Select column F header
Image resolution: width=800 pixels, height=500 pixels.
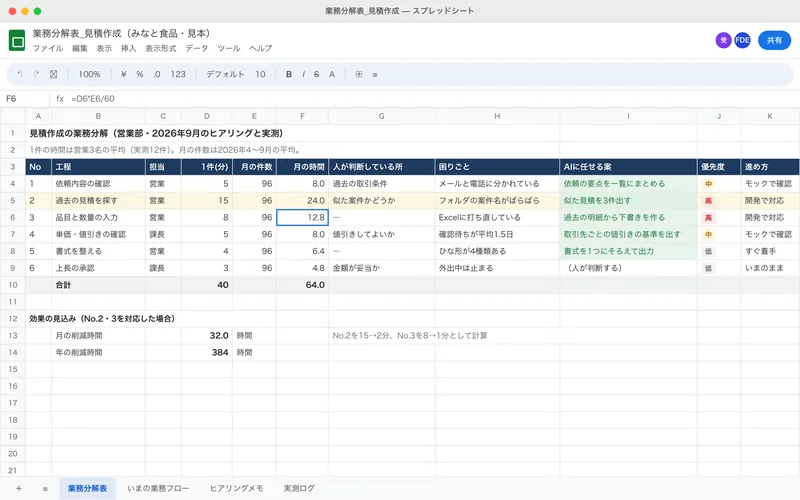tap(303, 116)
